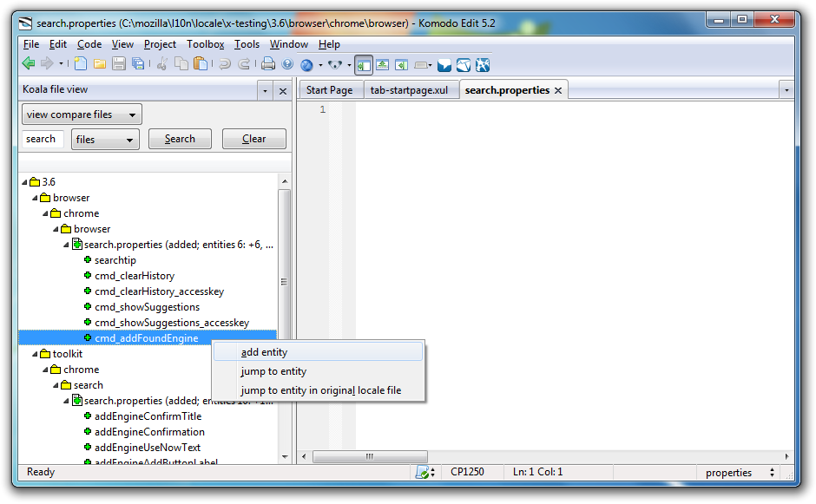This screenshot has height=504, width=816.
Task: Click the search text input field
Action: (43, 139)
